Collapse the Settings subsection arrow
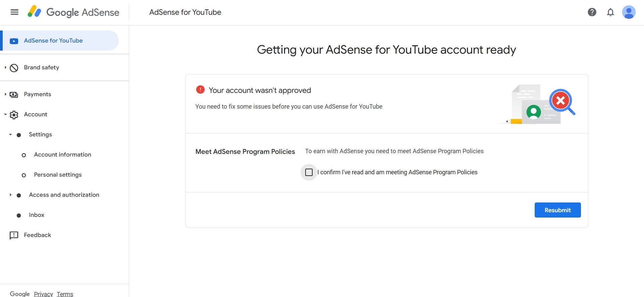Viewport: 644px width, 297px height. click(x=10, y=134)
